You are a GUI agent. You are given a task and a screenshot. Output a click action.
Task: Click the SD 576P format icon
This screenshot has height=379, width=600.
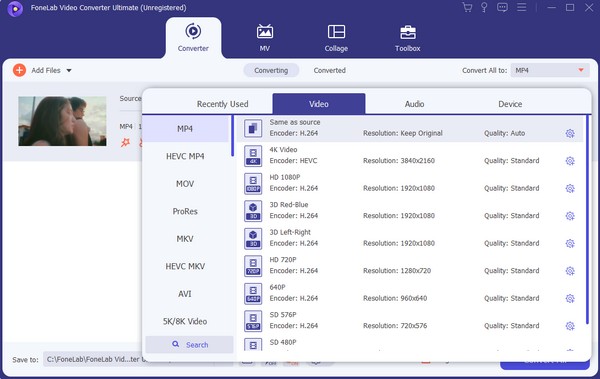253,321
